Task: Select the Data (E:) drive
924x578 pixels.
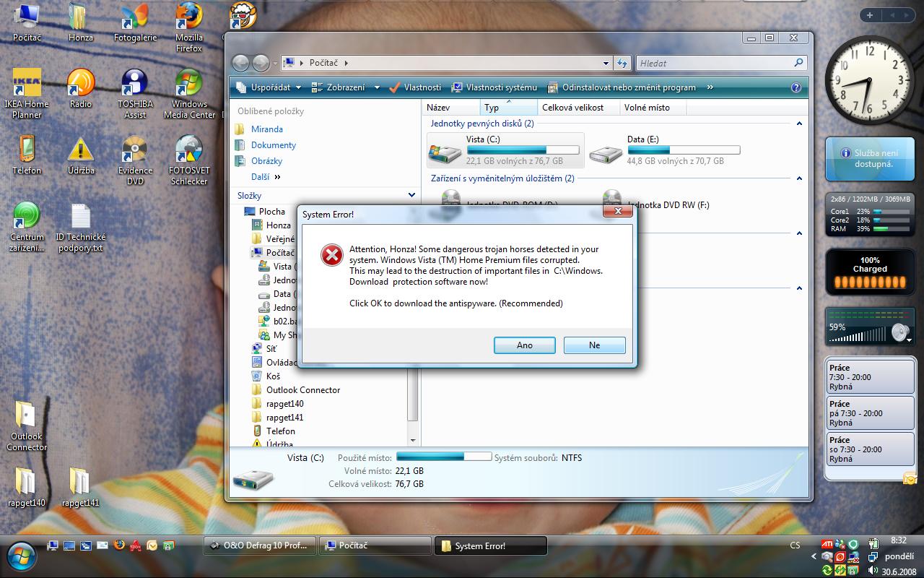Action: coord(666,150)
